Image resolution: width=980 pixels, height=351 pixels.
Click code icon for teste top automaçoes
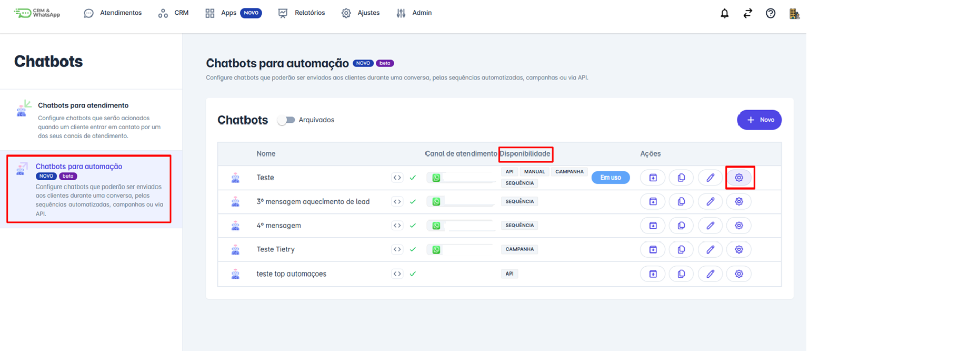(397, 274)
